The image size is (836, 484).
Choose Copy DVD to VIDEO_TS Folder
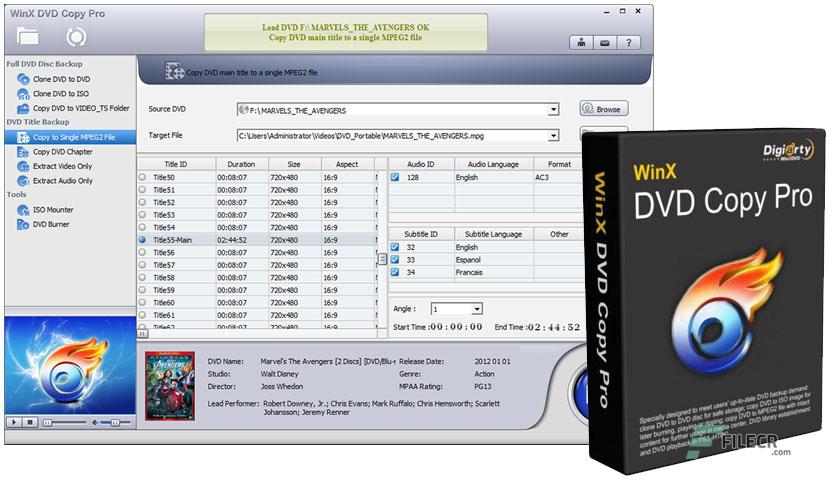[x=81, y=108]
